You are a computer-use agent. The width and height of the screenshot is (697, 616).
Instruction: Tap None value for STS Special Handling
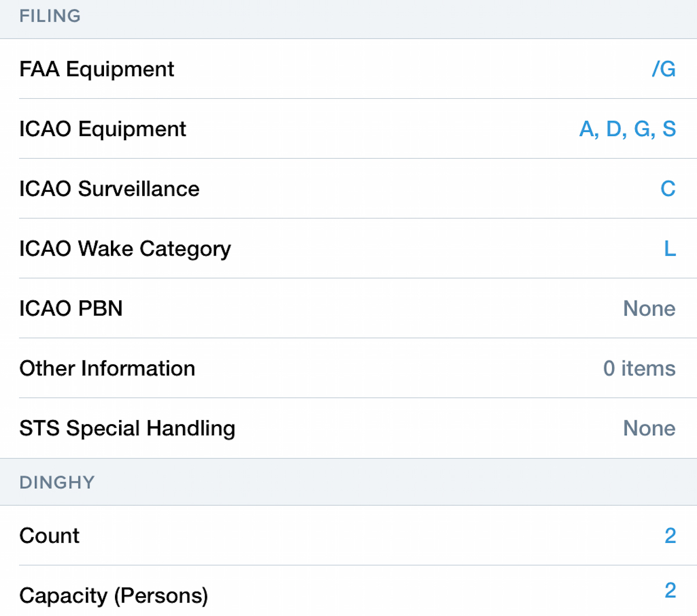coord(649,428)
